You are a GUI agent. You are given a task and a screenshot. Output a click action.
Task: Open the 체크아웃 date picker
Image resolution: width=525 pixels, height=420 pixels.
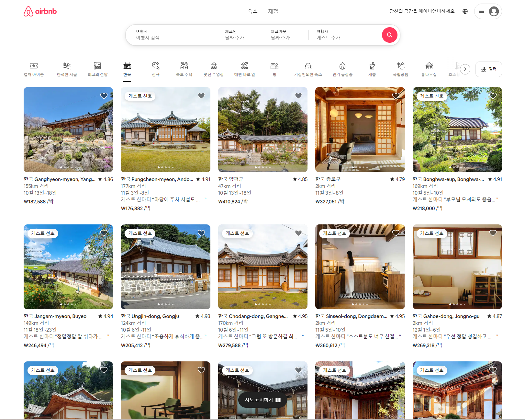click(x=286, y=35)
